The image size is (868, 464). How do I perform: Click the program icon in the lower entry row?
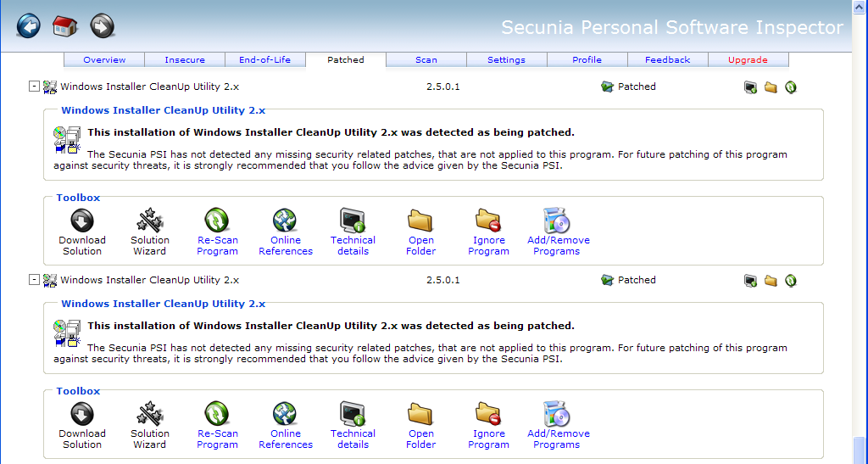[50, 280]
